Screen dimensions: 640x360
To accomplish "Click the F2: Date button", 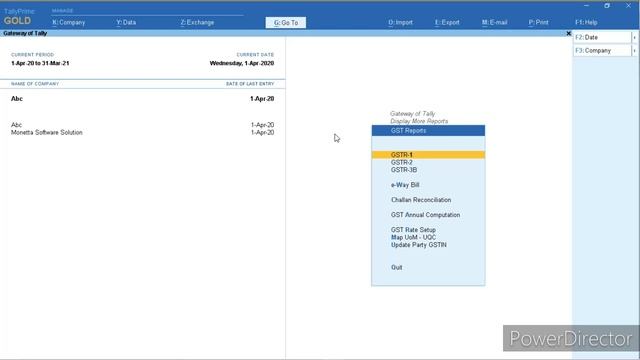I will (602, 37).
